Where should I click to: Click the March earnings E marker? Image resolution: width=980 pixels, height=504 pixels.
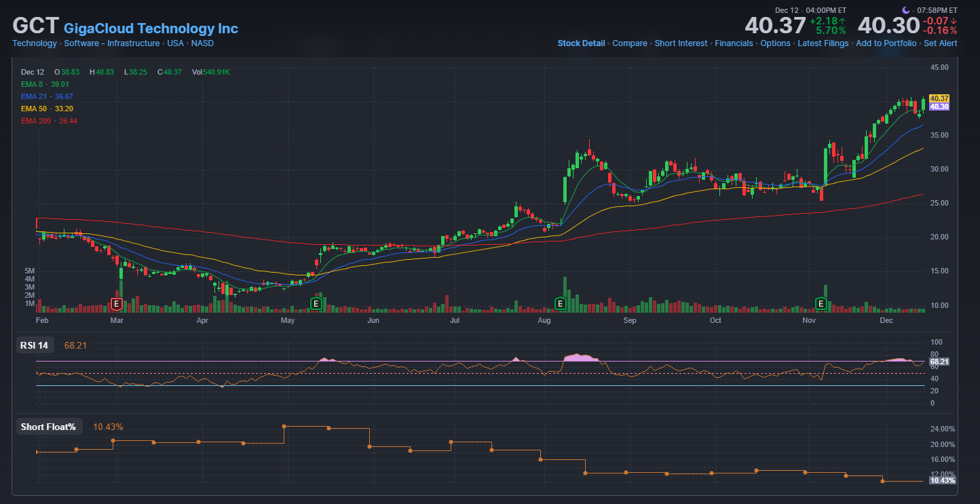tap(117, 303)
